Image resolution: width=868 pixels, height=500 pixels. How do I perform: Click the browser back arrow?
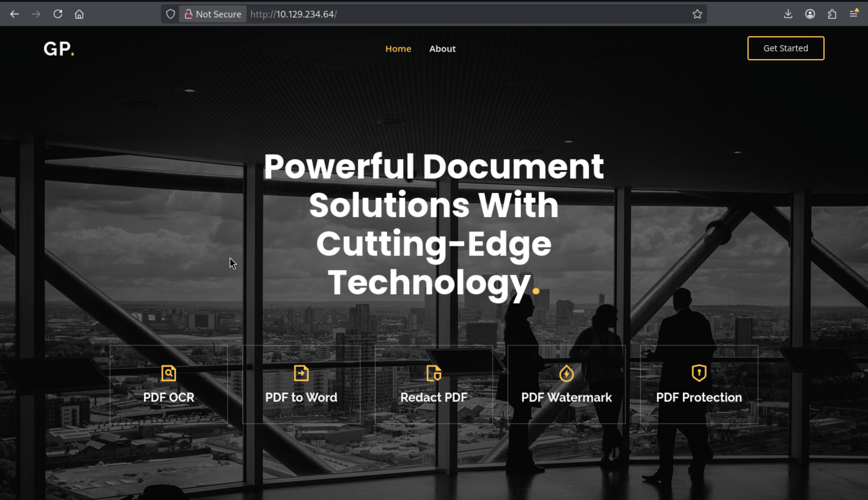[x=14, y=14]
